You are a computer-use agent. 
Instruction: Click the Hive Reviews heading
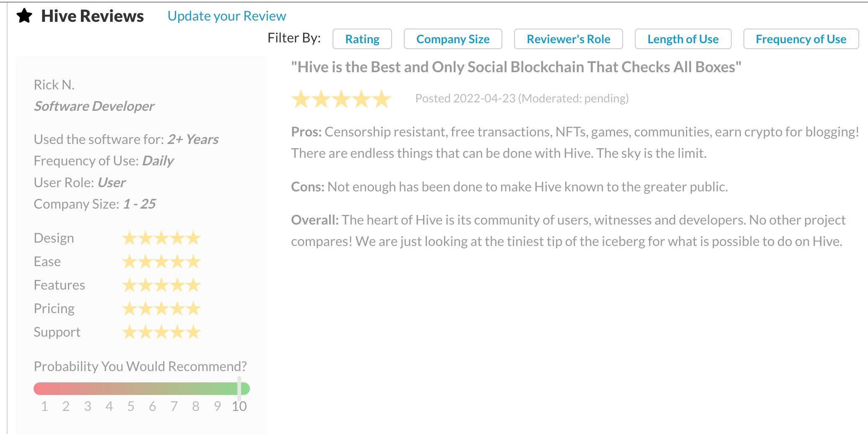[x=92, y=16]
